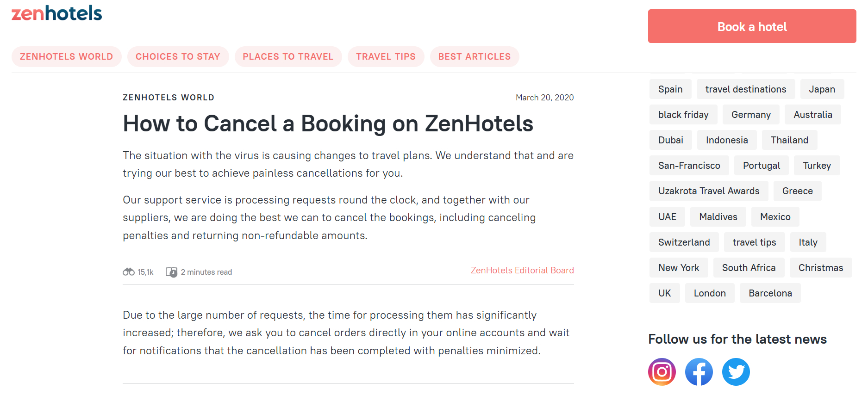Open the Twitter social icon
The width and height of the screenshot is (868, 401).
tap(736, 372)
